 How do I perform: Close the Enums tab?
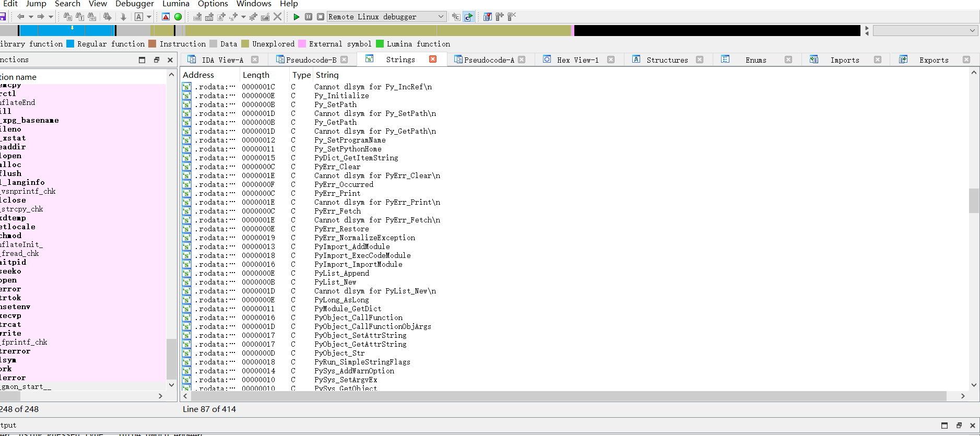pyautogui.click(x=788, y=60)
